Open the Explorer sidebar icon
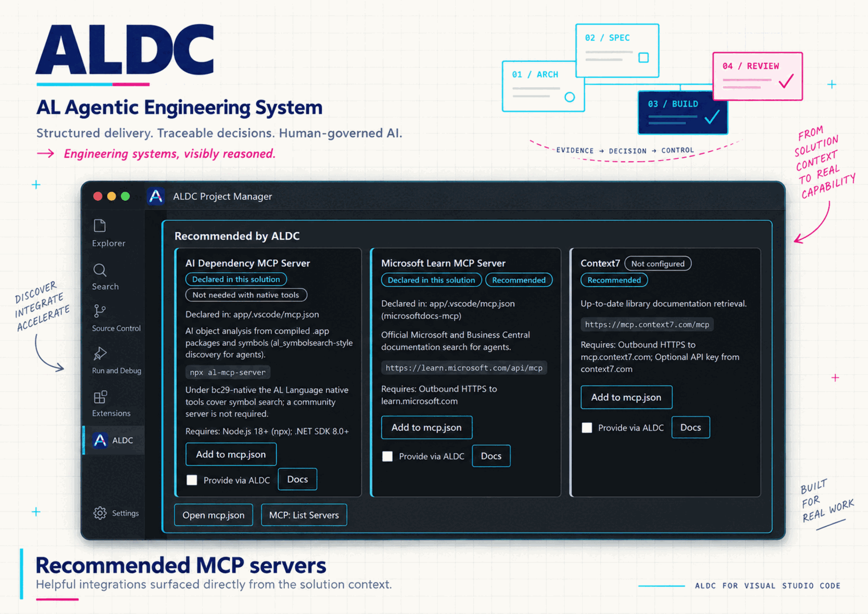Viewport: 868px width, 614px height. pyautogui.click(x=100, y=226)
